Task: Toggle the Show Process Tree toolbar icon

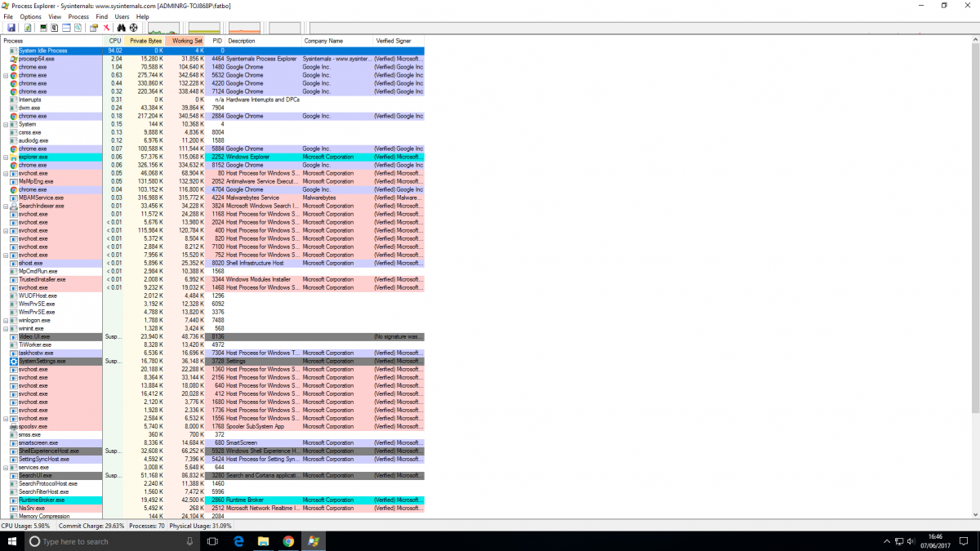Action: (x=55, y=28)
